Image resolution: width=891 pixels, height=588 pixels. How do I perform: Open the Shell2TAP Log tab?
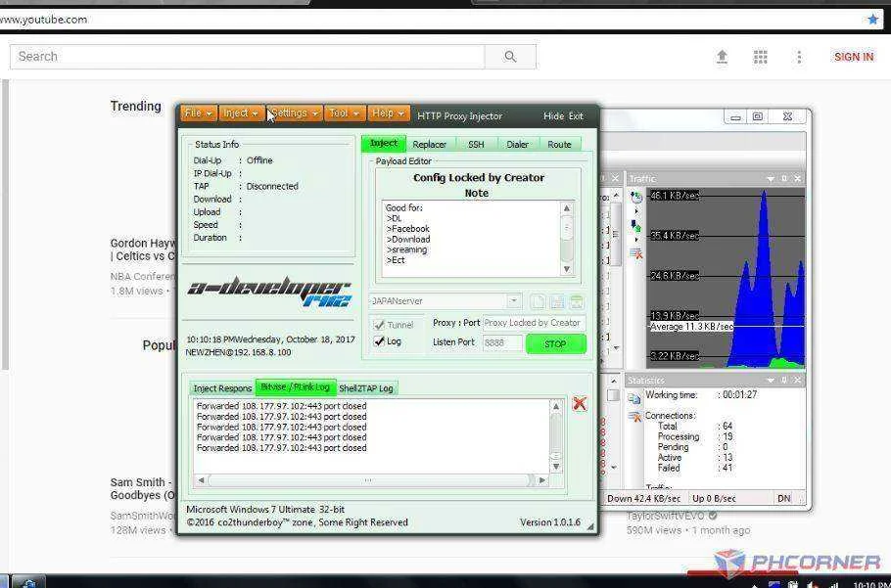(x=366, y=388)
